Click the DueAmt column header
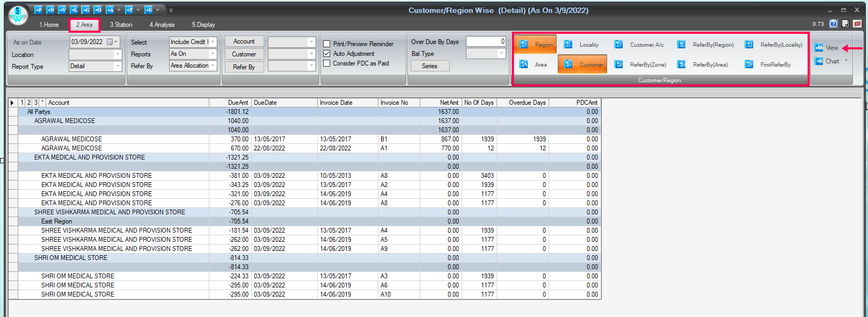The height and width of the screenshot is (317, 868). point(230,103)
